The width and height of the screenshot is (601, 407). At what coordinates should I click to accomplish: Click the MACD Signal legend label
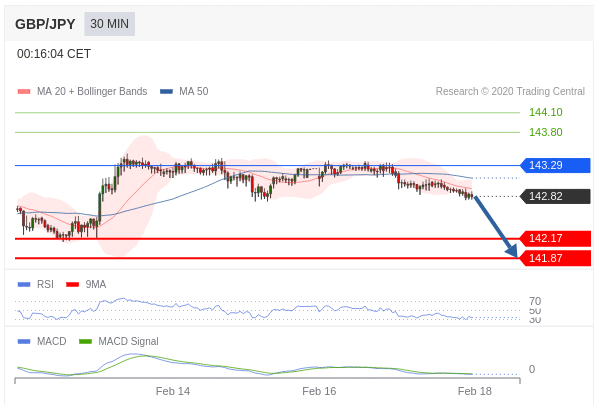[x=128, y=341]
